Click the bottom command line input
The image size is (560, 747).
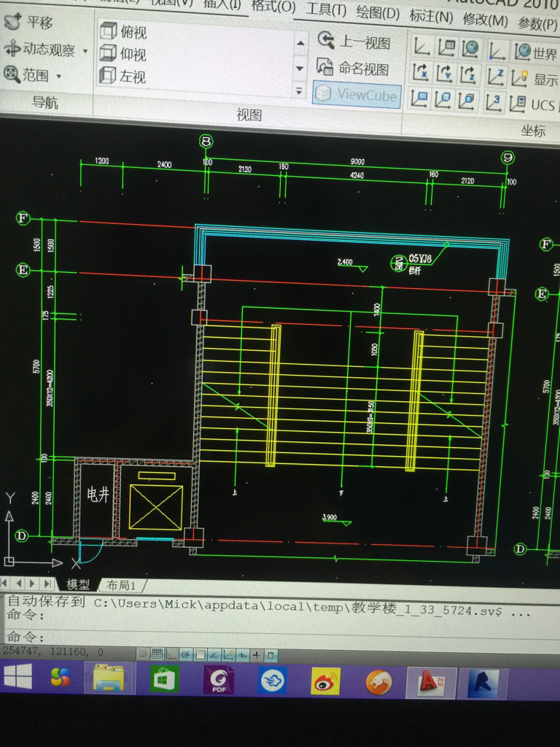219,637
